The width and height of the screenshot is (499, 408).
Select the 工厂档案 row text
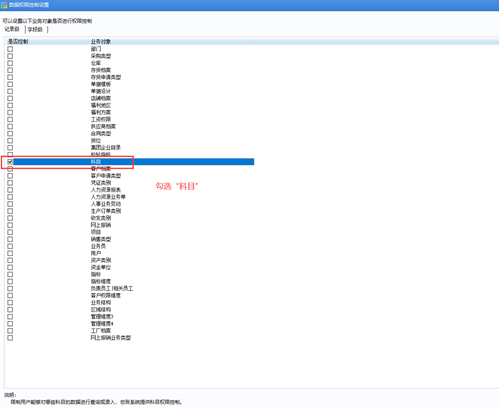[101, 331]
